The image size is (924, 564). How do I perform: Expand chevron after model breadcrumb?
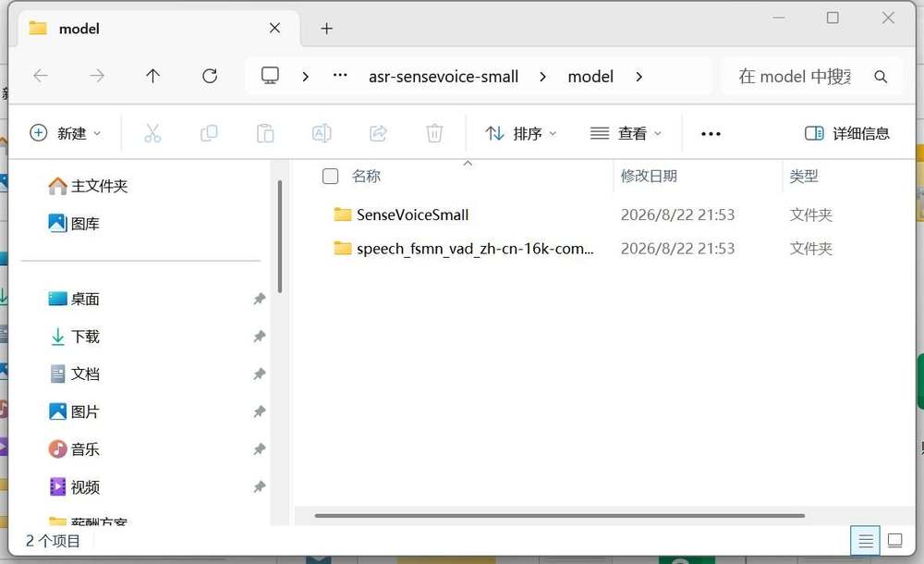tap(638, 77)
